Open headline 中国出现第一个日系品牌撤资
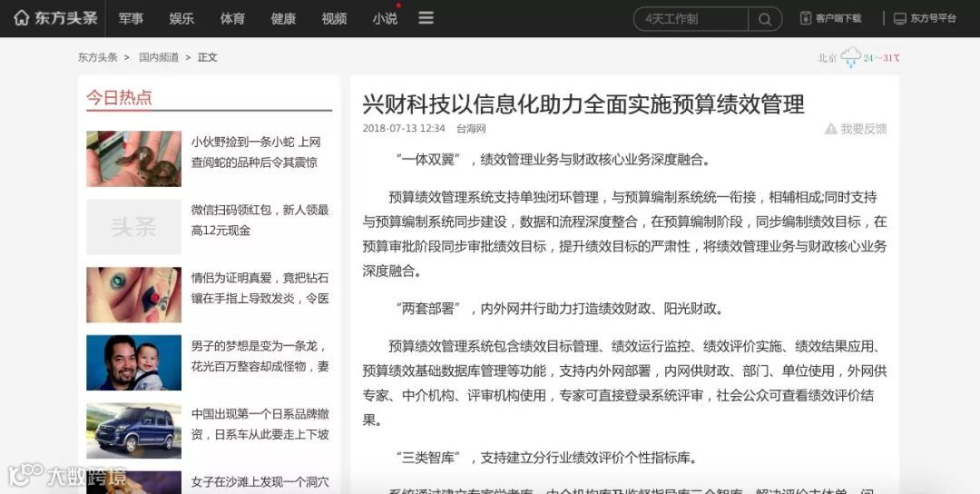Screen dimensions: 980x494 pyautogui.click(x=260, y=424)
